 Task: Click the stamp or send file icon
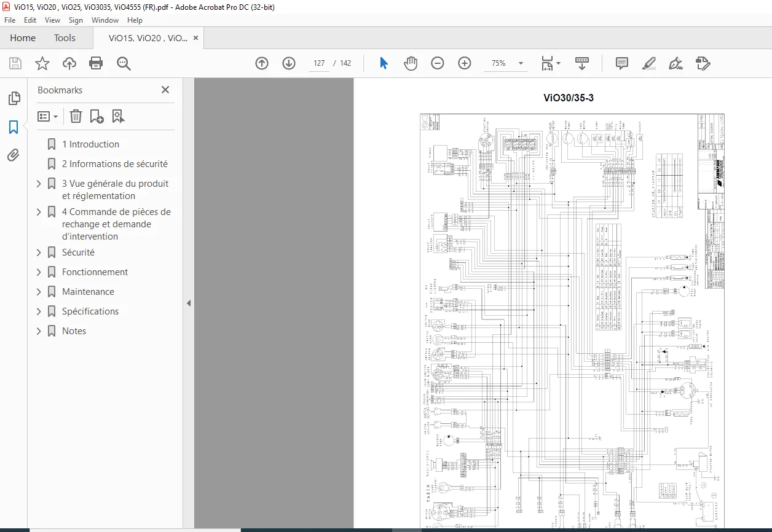click(703, 63)
